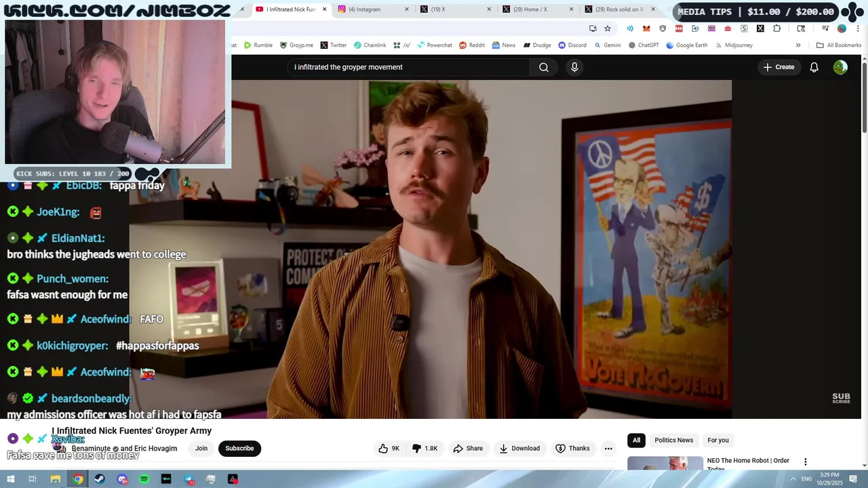The width and height of the screenshot is (868, 488).
Task: Open the Extensions puzzle icon
Action: [x=776, y=28]
